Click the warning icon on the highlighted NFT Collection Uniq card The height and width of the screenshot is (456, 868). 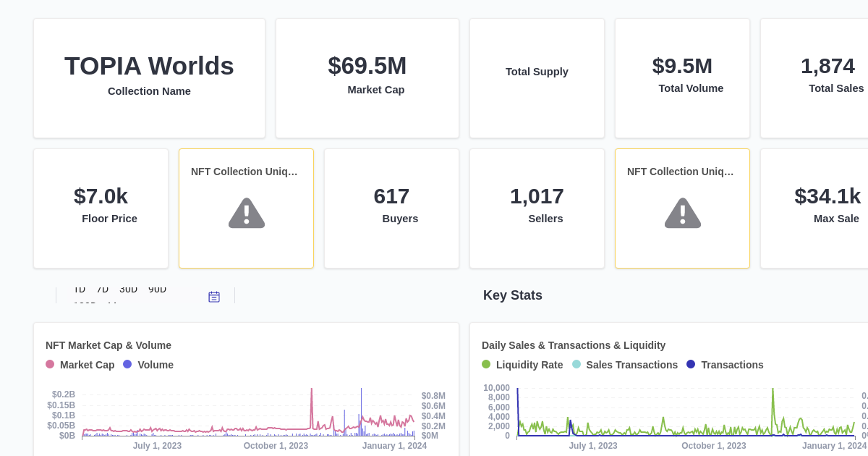682,213
